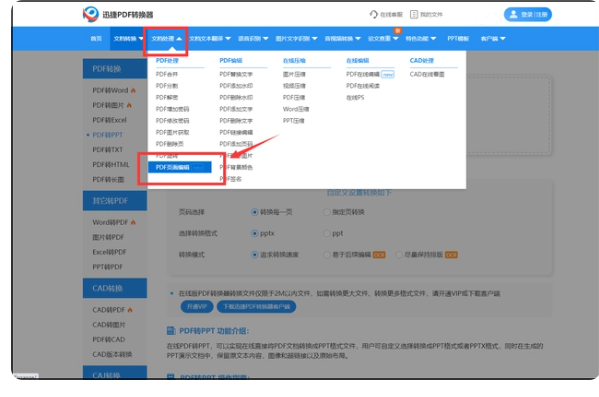Click the flame icon beside Word转PDF
599x397 pixels.
point(133,222)
